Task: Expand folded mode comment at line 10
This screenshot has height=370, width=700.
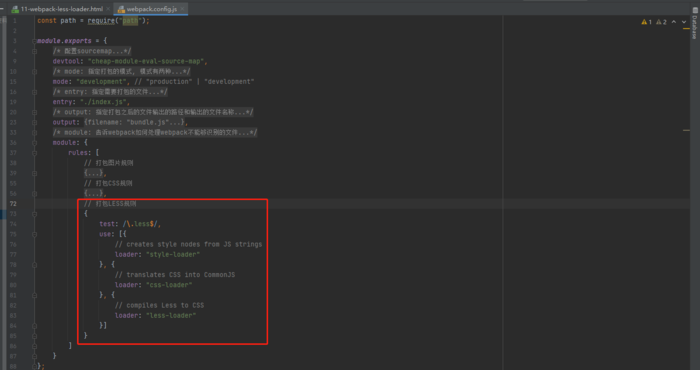Action: pyautogui.click(x=34, y=71)
